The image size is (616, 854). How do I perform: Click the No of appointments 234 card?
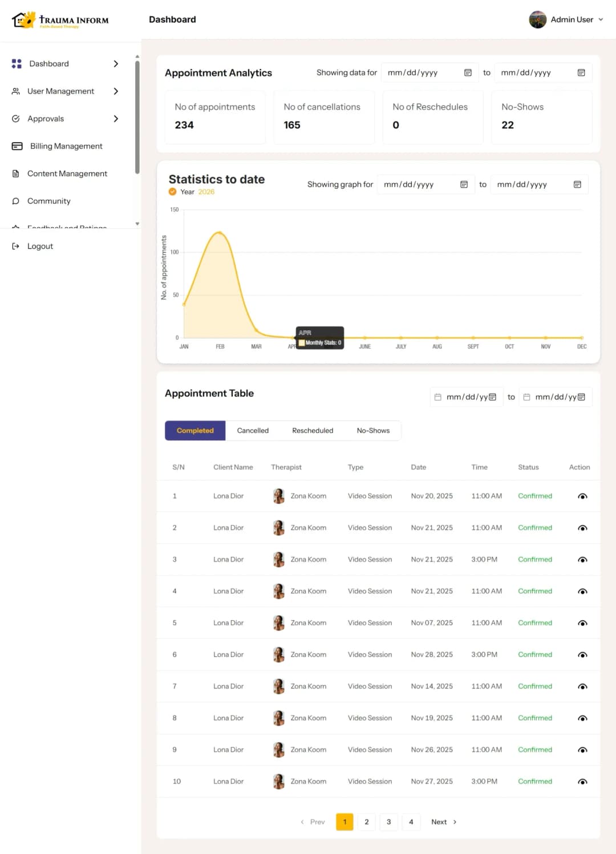[x=215, y=117]
